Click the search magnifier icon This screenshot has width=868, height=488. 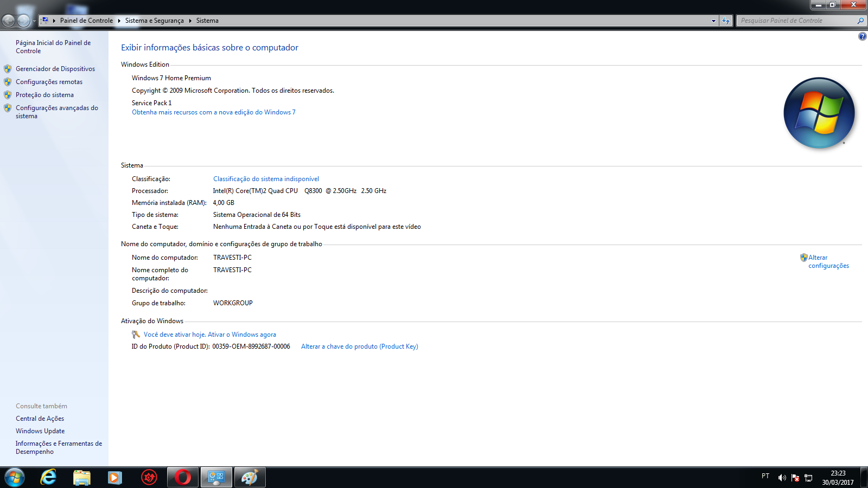860,21
